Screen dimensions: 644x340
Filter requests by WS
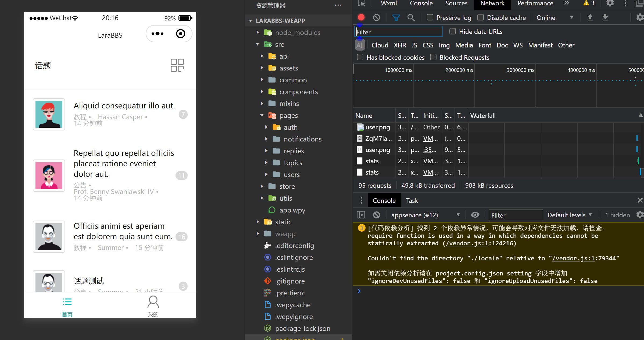click(518, 45)
